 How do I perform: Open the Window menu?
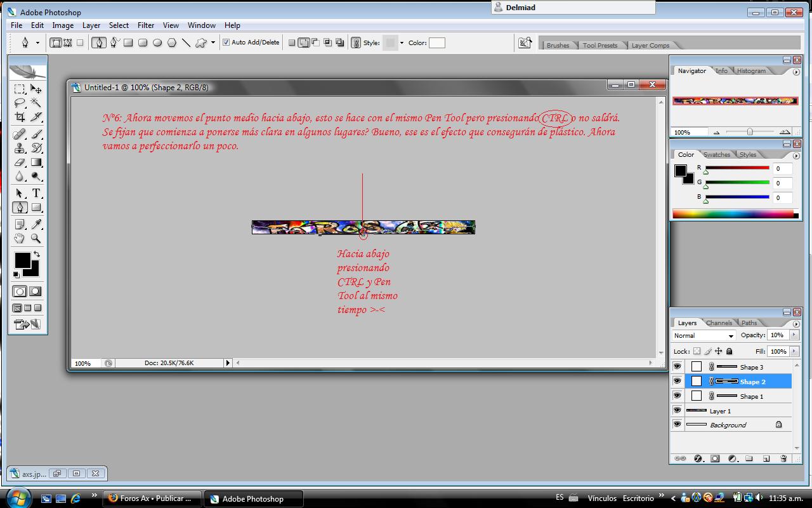point(201,25)
